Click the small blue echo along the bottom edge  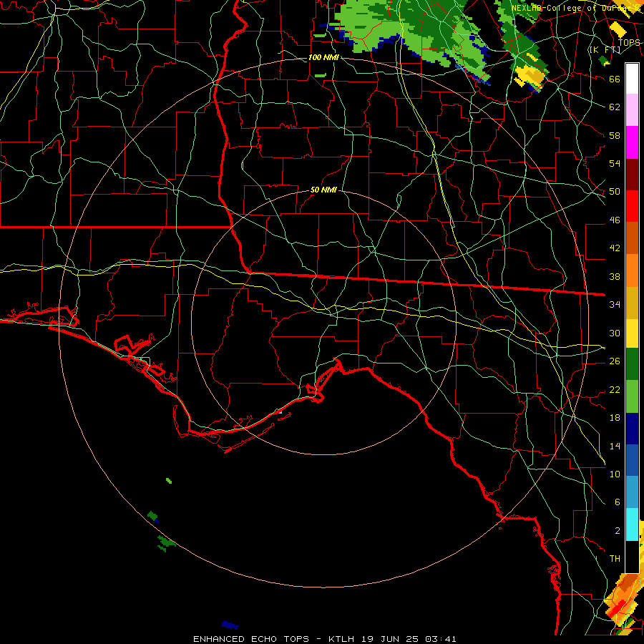coord(230,625)
